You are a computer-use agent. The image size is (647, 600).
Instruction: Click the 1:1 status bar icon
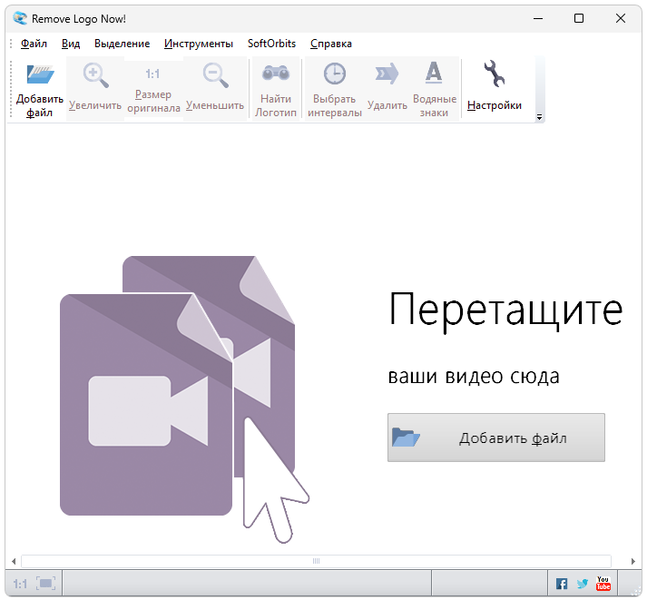tap(20, 583)
